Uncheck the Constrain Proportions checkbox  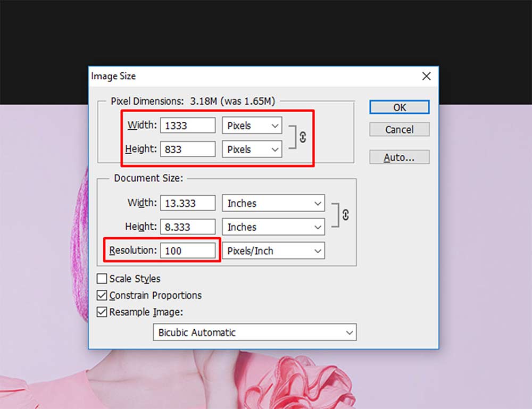point(102,295)
